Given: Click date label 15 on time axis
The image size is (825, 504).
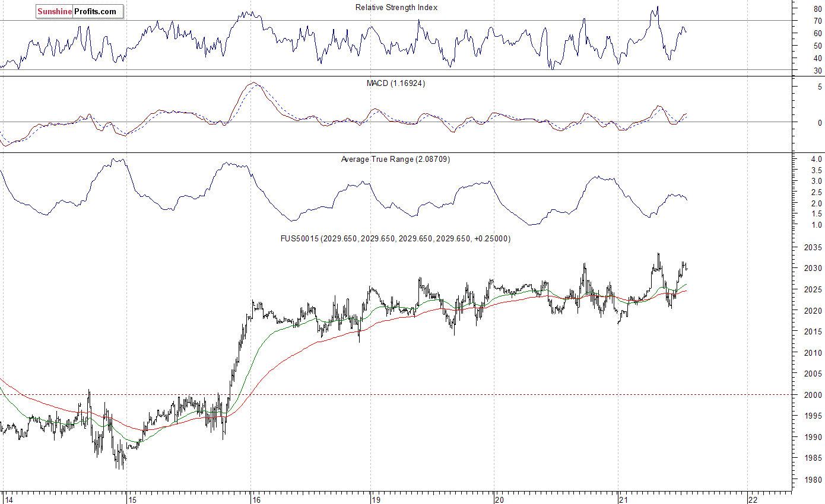Looking at the screenshot, I should pos(132,499).
